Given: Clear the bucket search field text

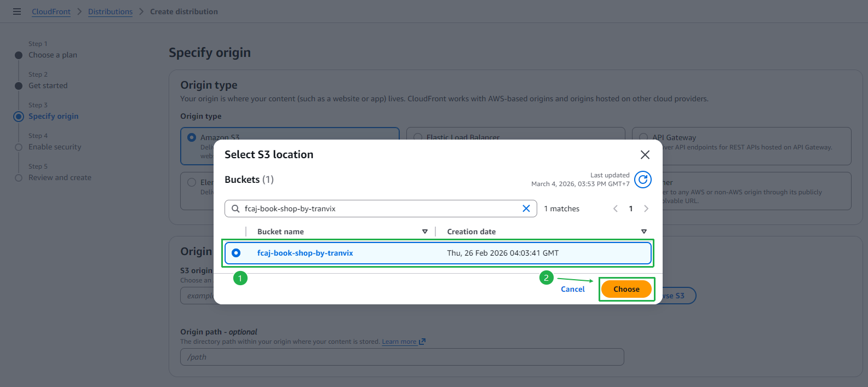Looking at the screenshot, I should pos(526,209).
